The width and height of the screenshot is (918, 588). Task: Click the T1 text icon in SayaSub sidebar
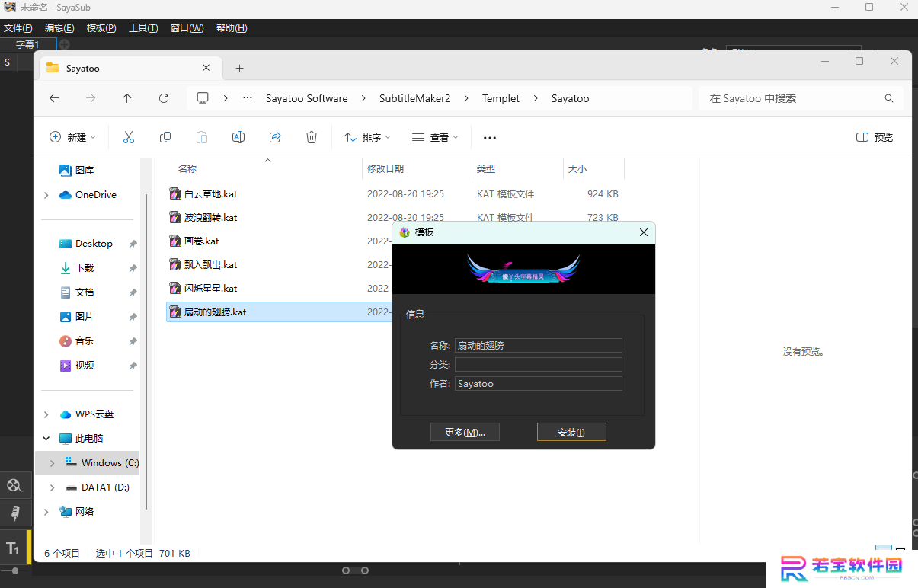13,548
